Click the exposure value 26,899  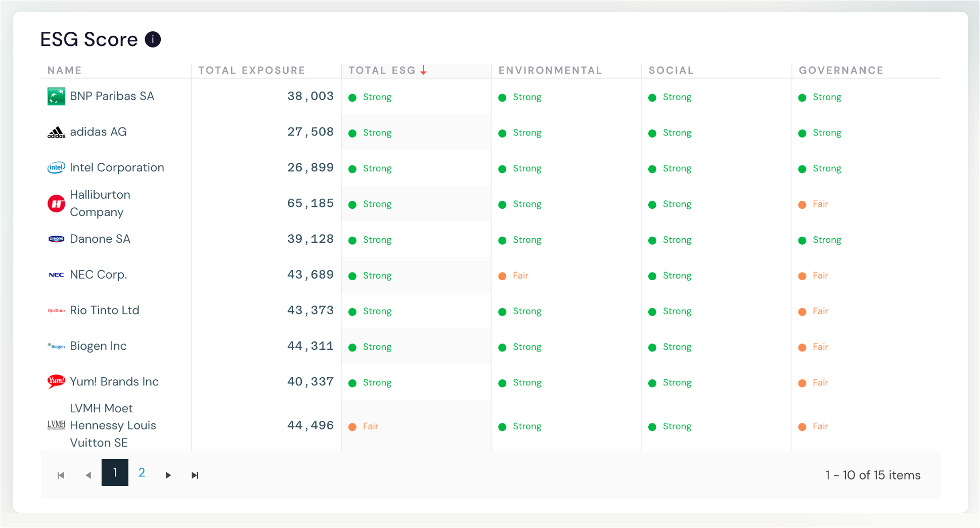[x=310, y=167]
